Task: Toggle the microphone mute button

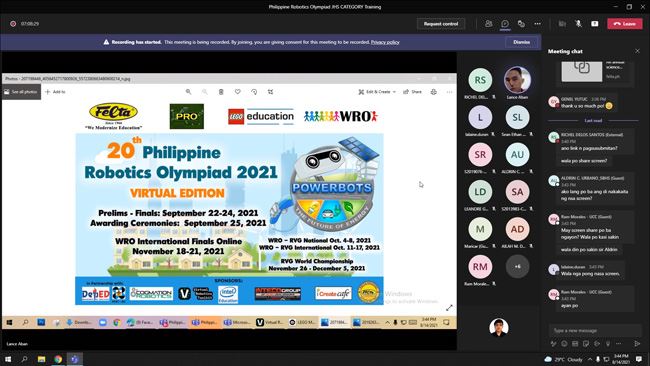Action: (578, 24)
